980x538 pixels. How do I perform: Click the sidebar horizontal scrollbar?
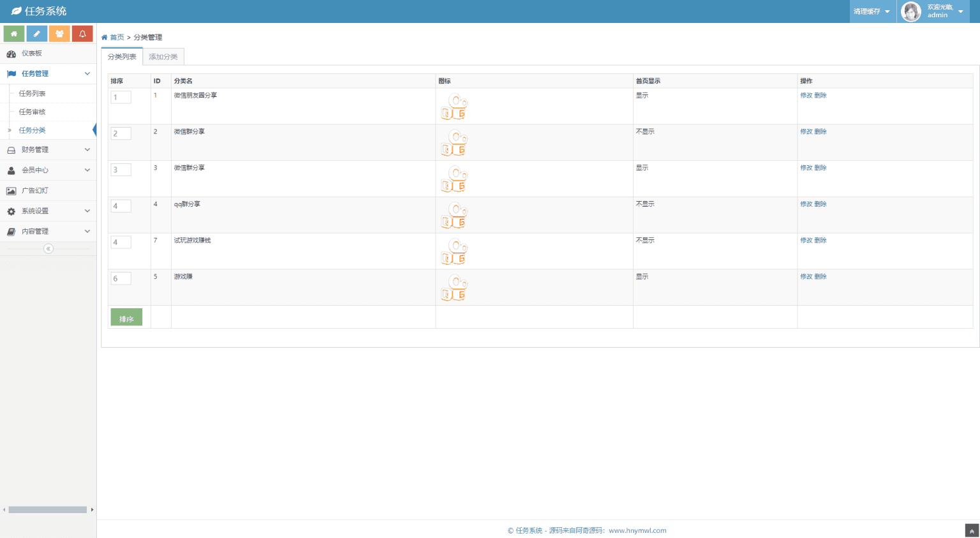coord(48,510)
